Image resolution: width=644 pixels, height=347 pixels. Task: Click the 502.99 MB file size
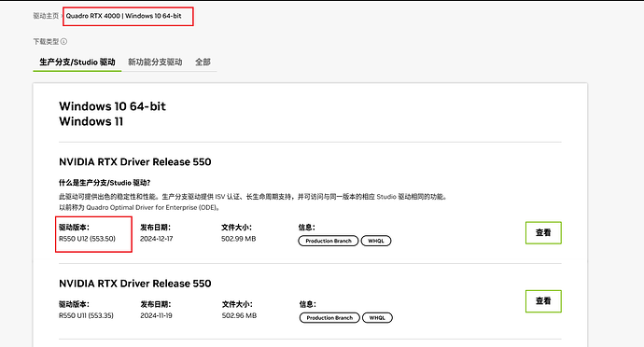click(239, 239)
